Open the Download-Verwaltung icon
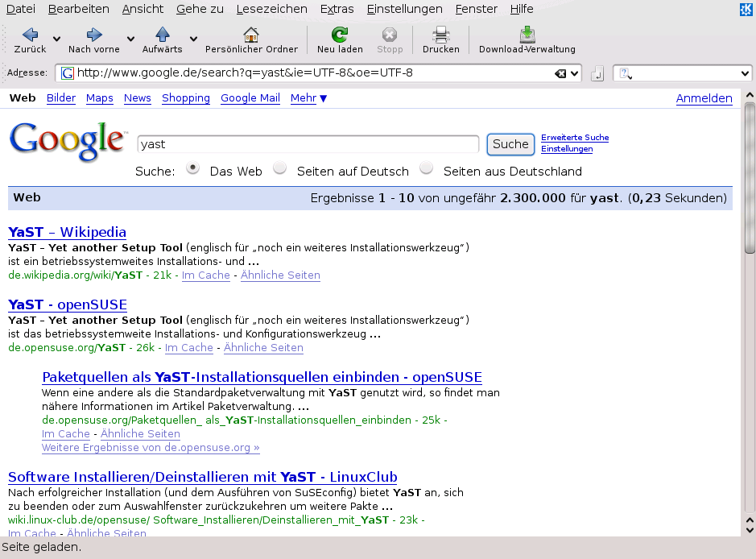The image size is (756, 559). [x=527, y=35]
